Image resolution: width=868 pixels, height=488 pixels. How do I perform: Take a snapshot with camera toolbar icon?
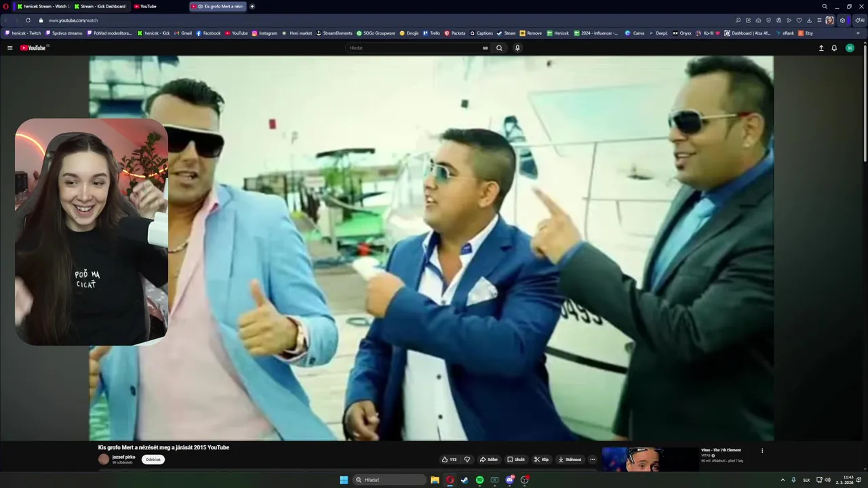758,20
